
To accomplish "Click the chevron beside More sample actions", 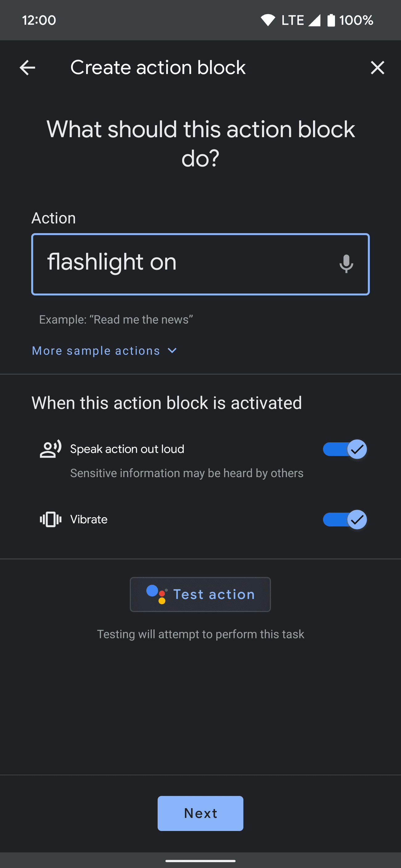I will 172,351.
